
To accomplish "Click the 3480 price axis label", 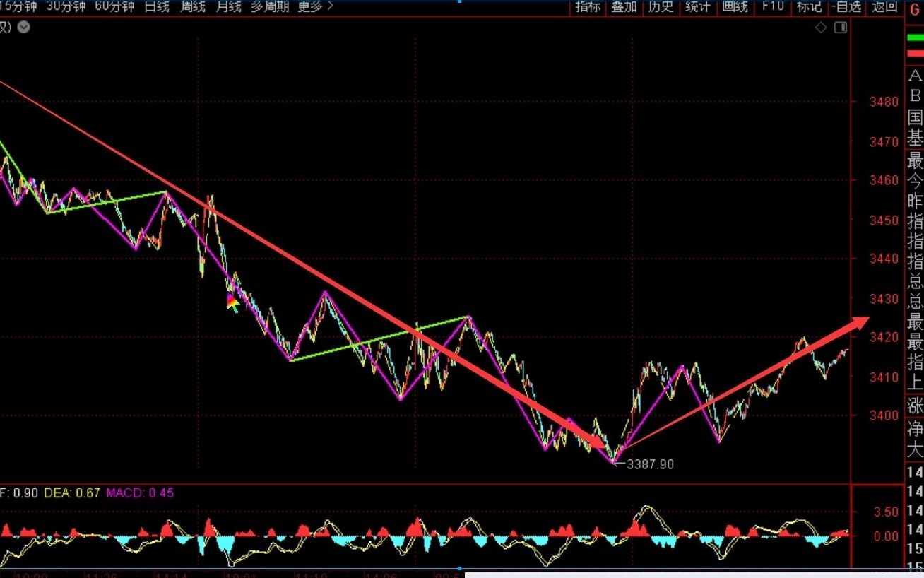I will (884, 102).
